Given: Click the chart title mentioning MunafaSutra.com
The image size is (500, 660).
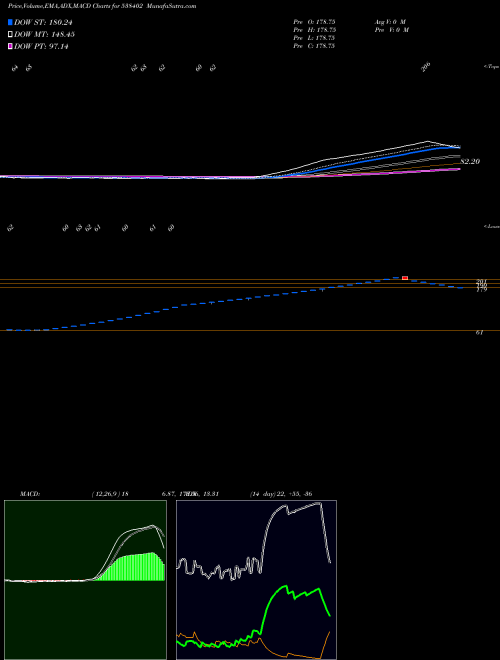Looking at the screenshot, I should [102, 6].
